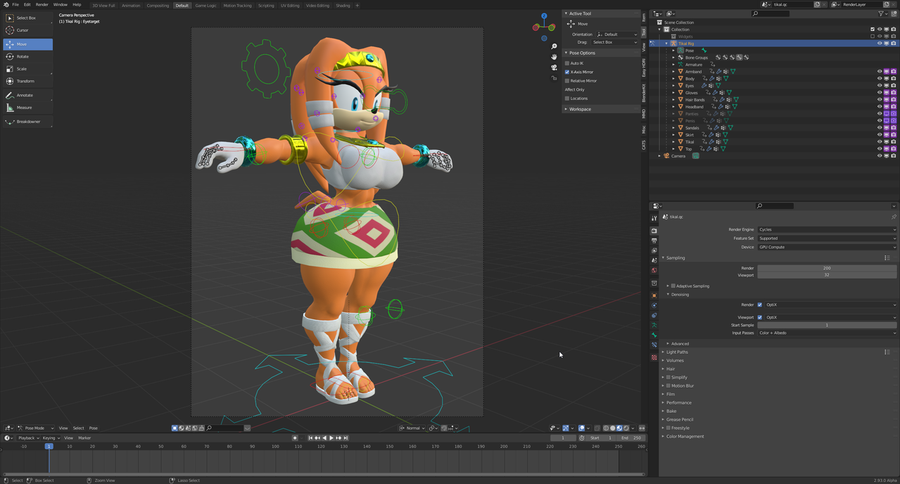The image size is (900, 484).
Task: Open the Bone properties tab
Action: (x=654, y=335)
